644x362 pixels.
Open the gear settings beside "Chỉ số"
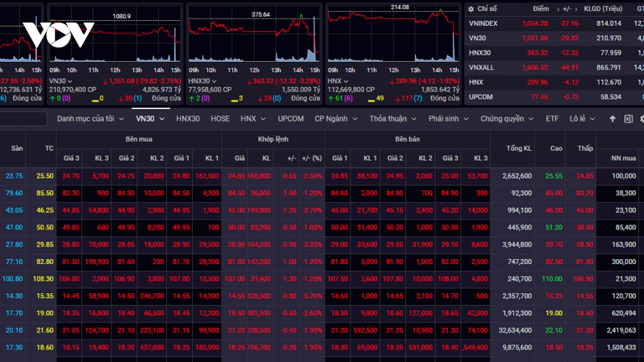(471, 9)
